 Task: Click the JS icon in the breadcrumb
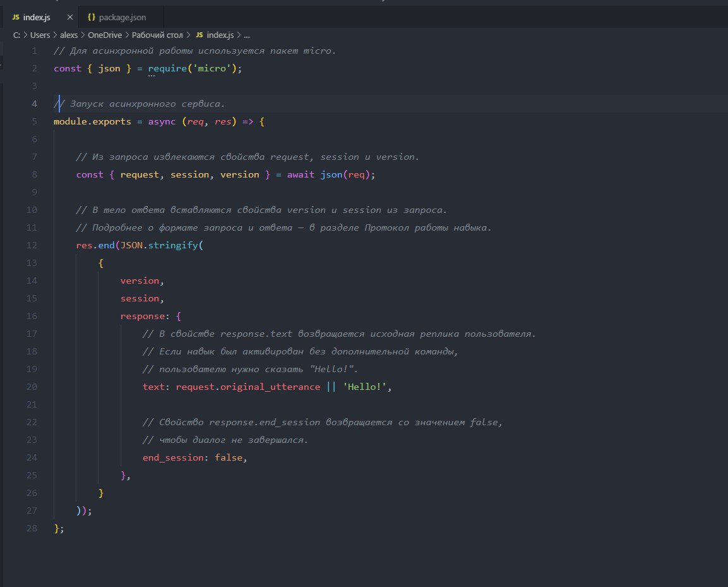click(199, 35)
